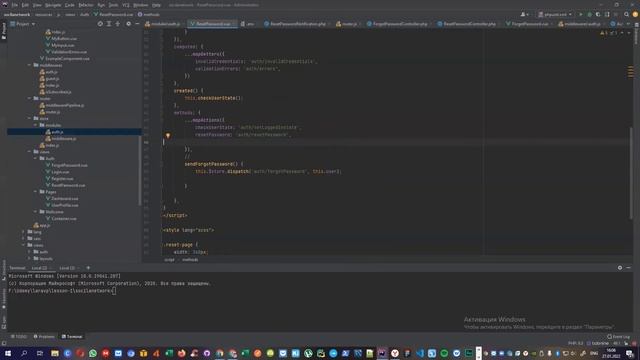Viewport: 640px width, 360px height.
Task: Collapse the Auth folder under views
Action: tap(36, 158)
